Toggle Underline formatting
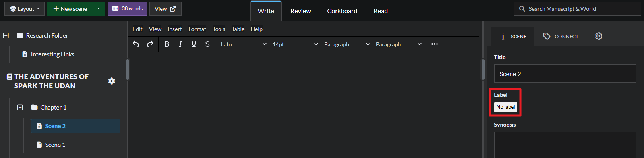 (x=194, y=44)
